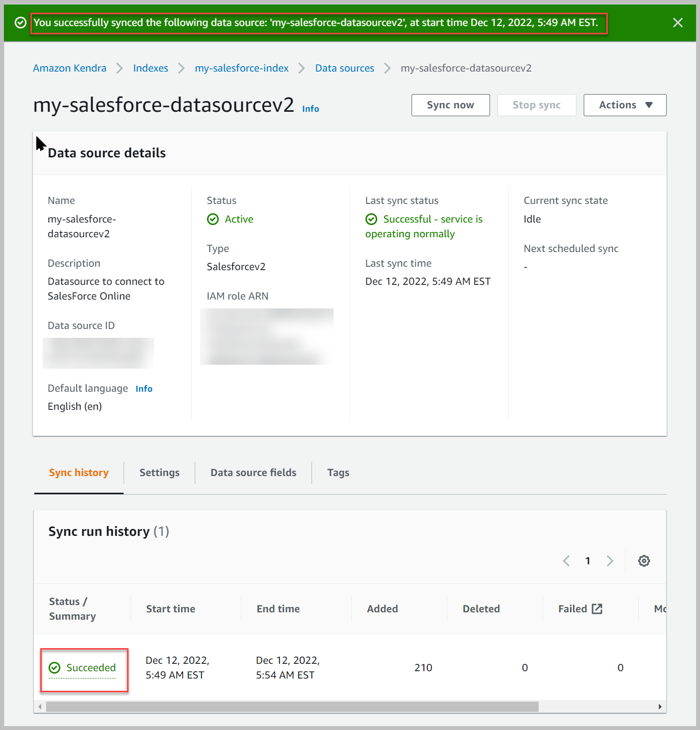
Task: Click the Failed column header
Action: [572, 609]
